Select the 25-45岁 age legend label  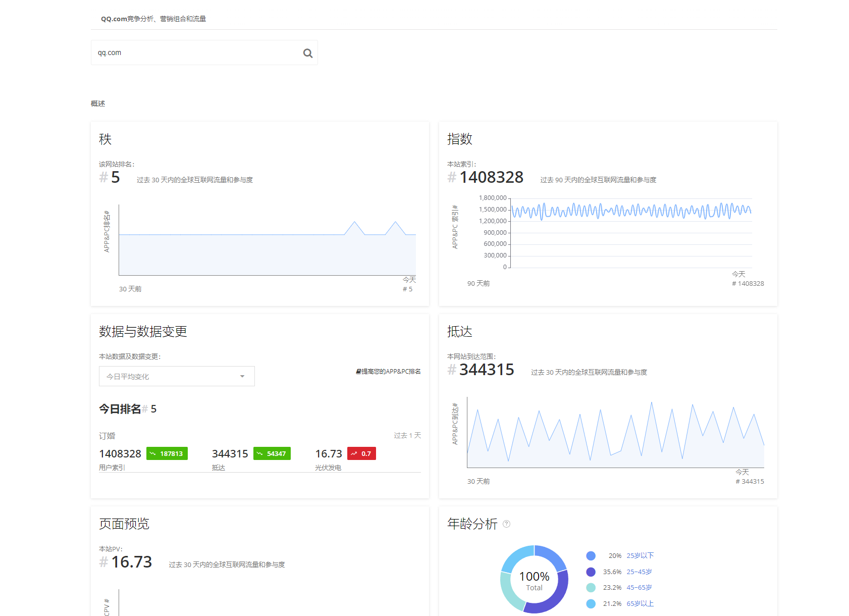click(639, 572)
